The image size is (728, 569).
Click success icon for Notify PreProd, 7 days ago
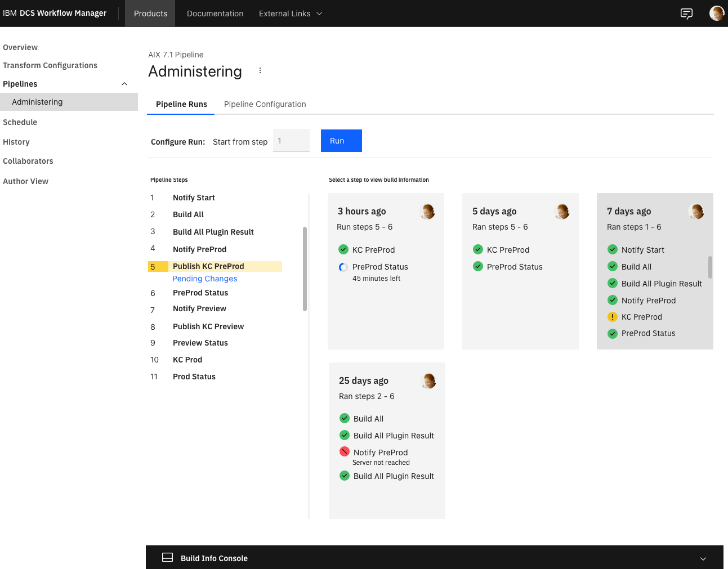pos(613,300)
